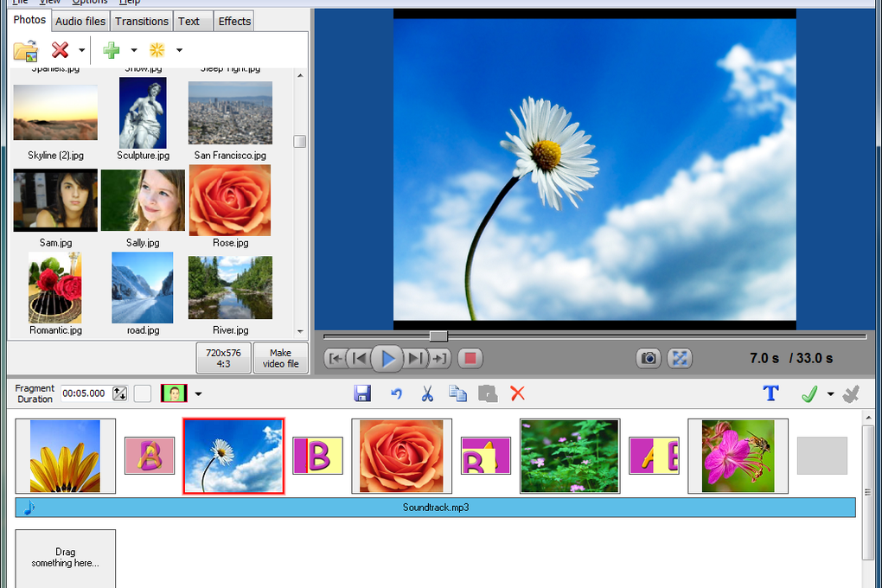The height and width of the screenshot is (588, 882).
Task: Click the Copy icon on timeline toolbar
Action: pos(458,393)
